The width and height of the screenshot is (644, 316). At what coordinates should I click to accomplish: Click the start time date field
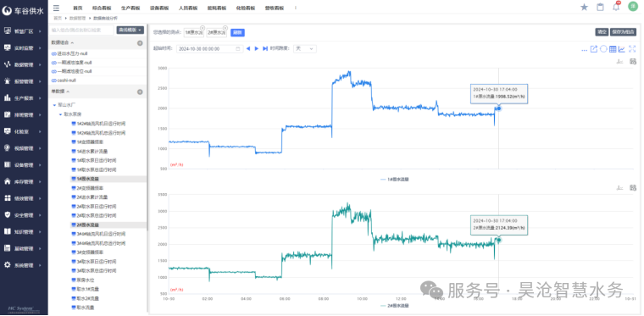pyautogui.click(x=210, y=48)
